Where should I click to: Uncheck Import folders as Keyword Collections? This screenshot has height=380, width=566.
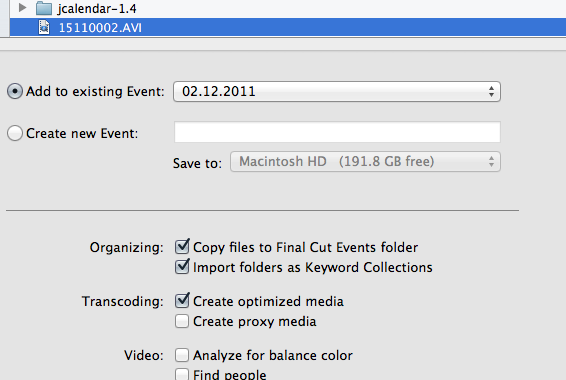182,267
